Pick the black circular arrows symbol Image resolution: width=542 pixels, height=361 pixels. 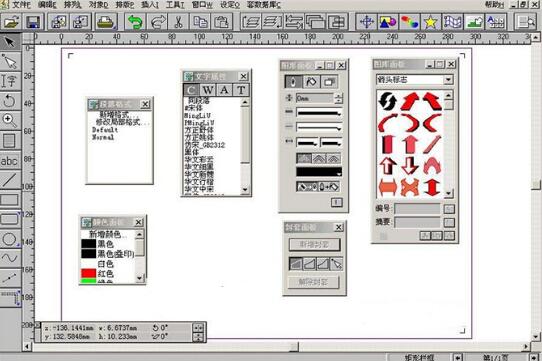pyautogui.click(x=387, y=101)
